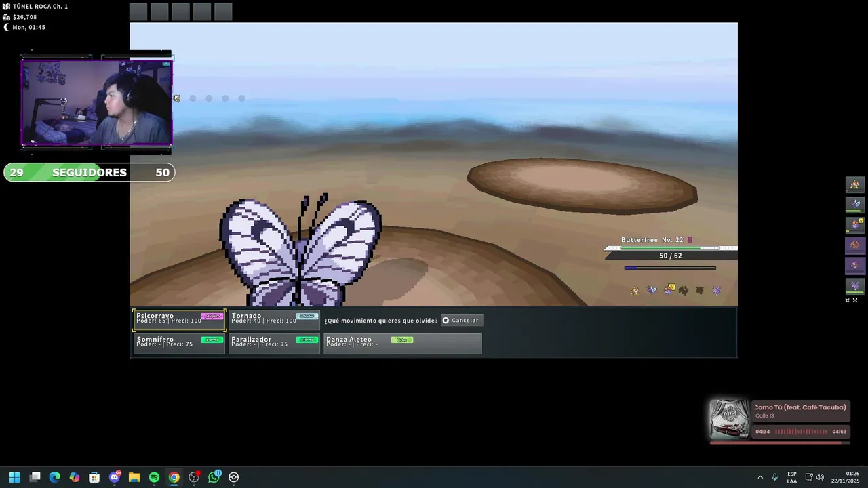The height and width of the screenshot is (488, 868).
Task: Open the Windows Start menu
Action: (14, 477)
